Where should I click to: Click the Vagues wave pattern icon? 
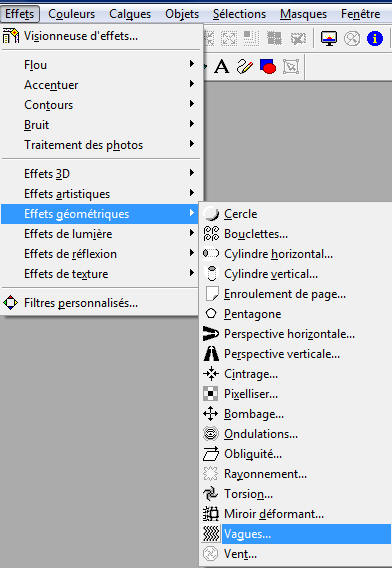[x=211, y=534]
